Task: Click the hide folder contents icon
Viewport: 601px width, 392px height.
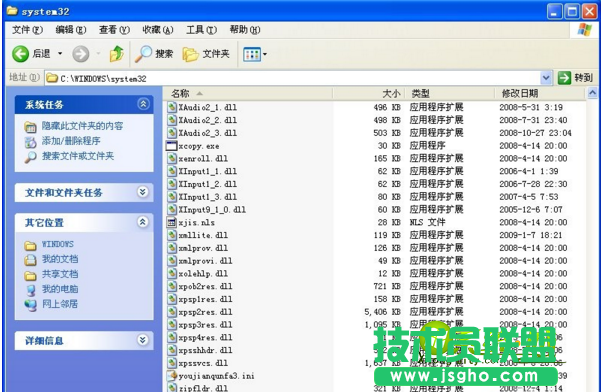Action: tap(30, 127)
